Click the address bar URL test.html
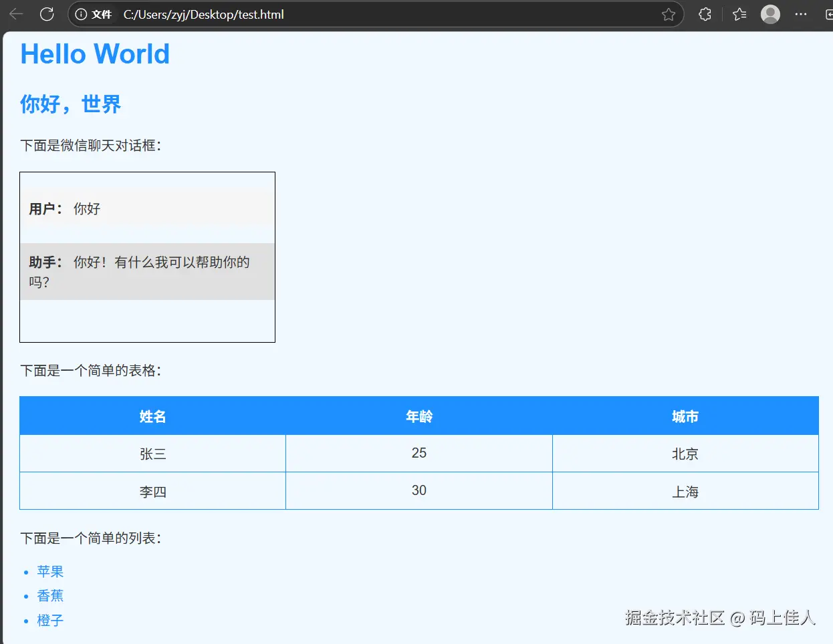 203,14
